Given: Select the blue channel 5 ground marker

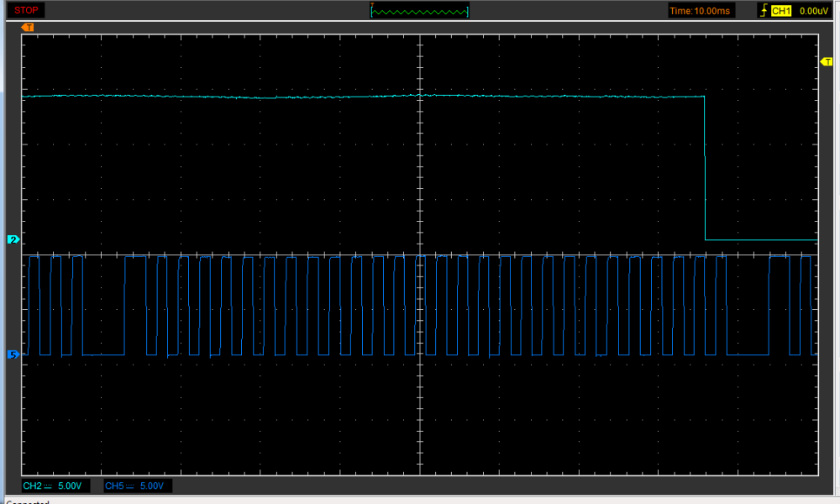Looking at the screenshot, I should point(13,355).
